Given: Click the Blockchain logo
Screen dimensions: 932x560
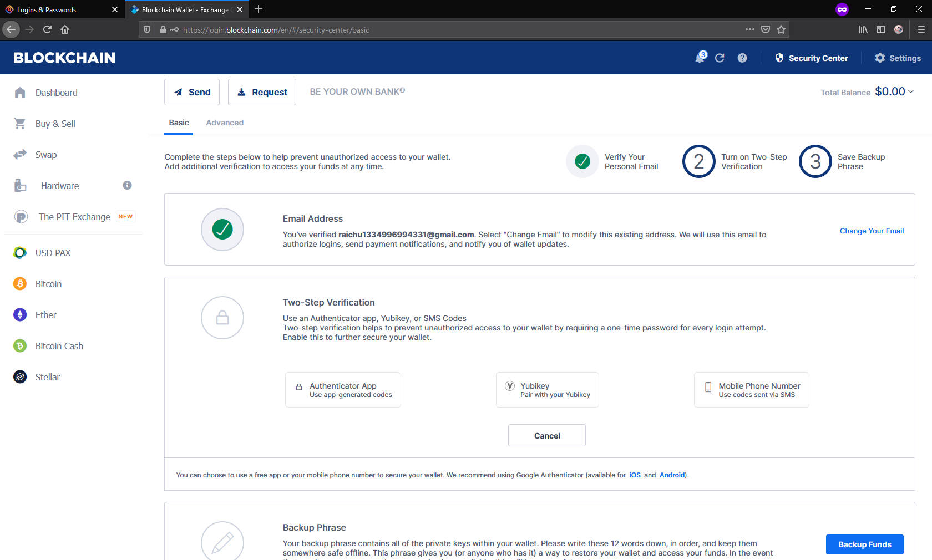Looking at the screenshot, I should coord(64,58).
